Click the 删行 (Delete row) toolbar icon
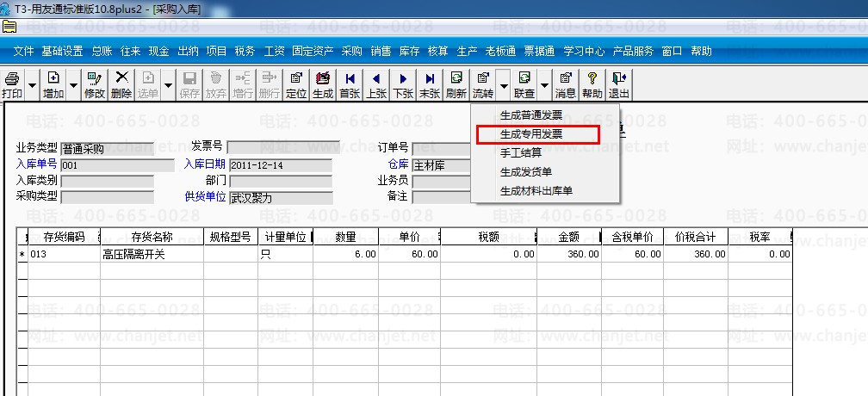Viewport: 868px width, 396px height. pyautogui.click(x=269, y=85)
